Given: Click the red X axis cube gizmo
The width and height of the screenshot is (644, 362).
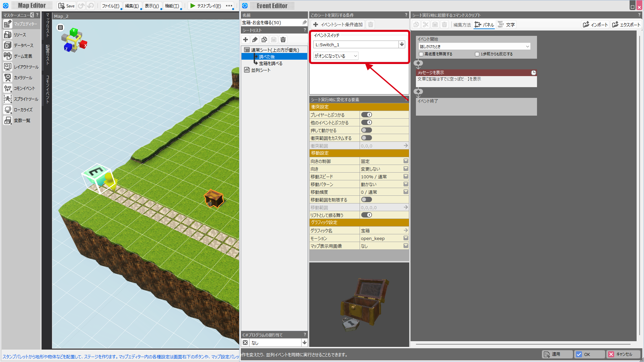Looking at the screenshot, I should coord(84,45).
